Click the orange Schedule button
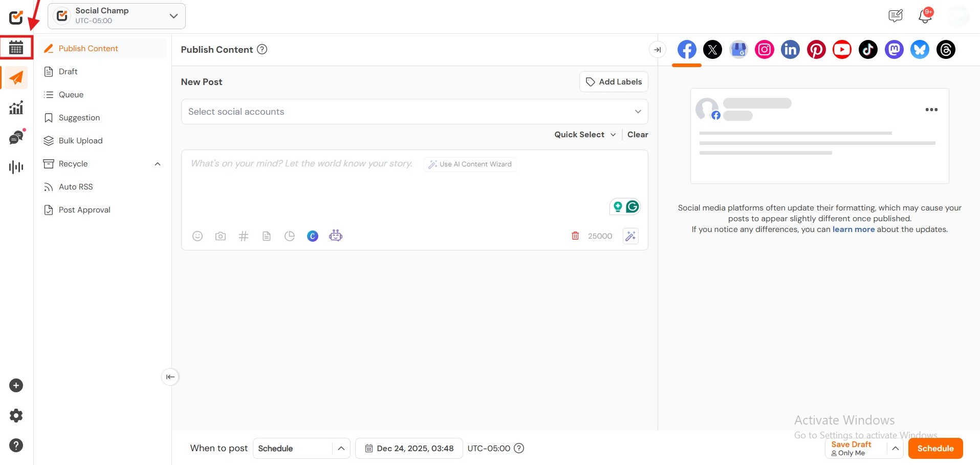Screen dimensions: 980x465 coord(935,449)
